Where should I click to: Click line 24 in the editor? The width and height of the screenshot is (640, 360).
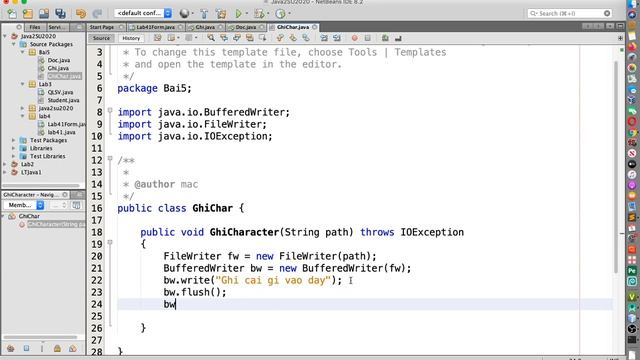click(x=364, y=304)
